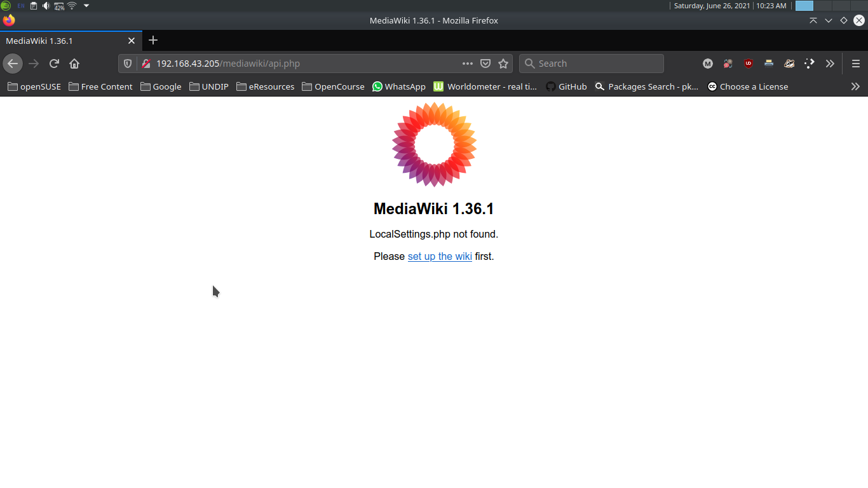The height and width of the screenshot is (488, 868).
Task: Expand the toolbar overflow chevron
Action: tap(830, 64)
